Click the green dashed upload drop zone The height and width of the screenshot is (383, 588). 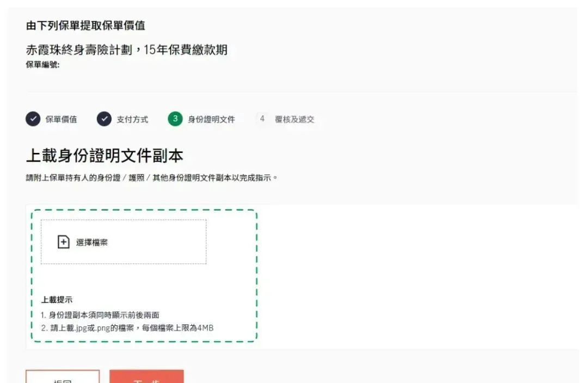pos(144,275)
